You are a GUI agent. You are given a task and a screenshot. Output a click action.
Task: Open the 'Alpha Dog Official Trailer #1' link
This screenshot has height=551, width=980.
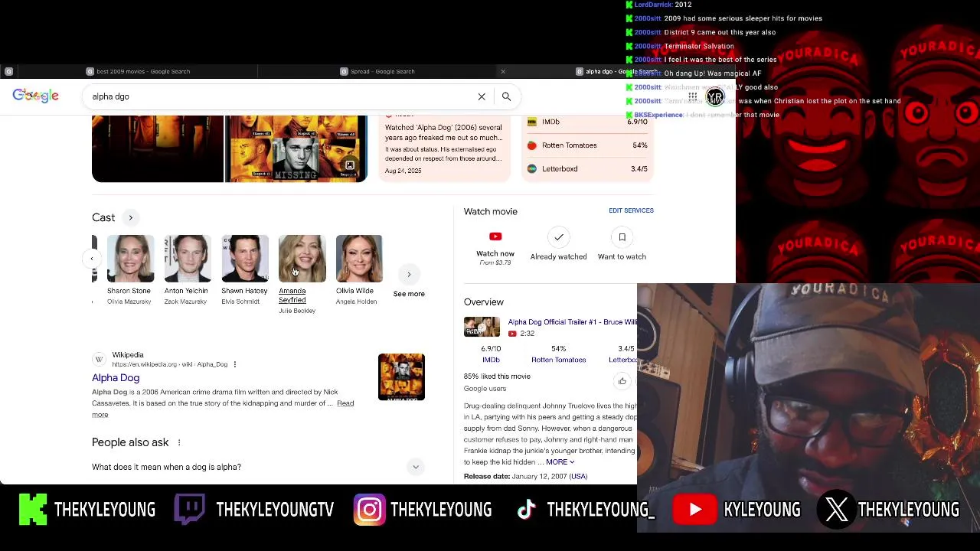[572, 322]
